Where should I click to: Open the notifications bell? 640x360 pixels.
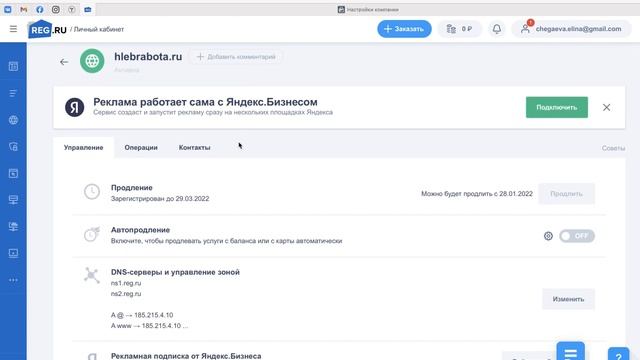(497, 29)
